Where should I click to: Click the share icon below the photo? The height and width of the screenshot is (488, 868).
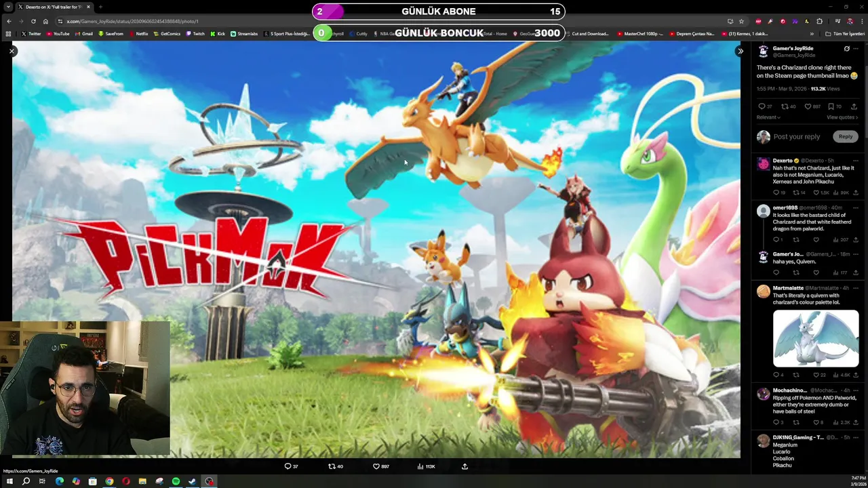[x=465, y=466]
